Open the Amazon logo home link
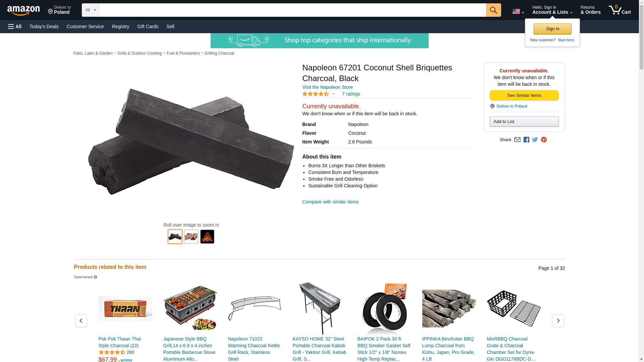This screenshot has height=362, width=644. click(23, 10)
